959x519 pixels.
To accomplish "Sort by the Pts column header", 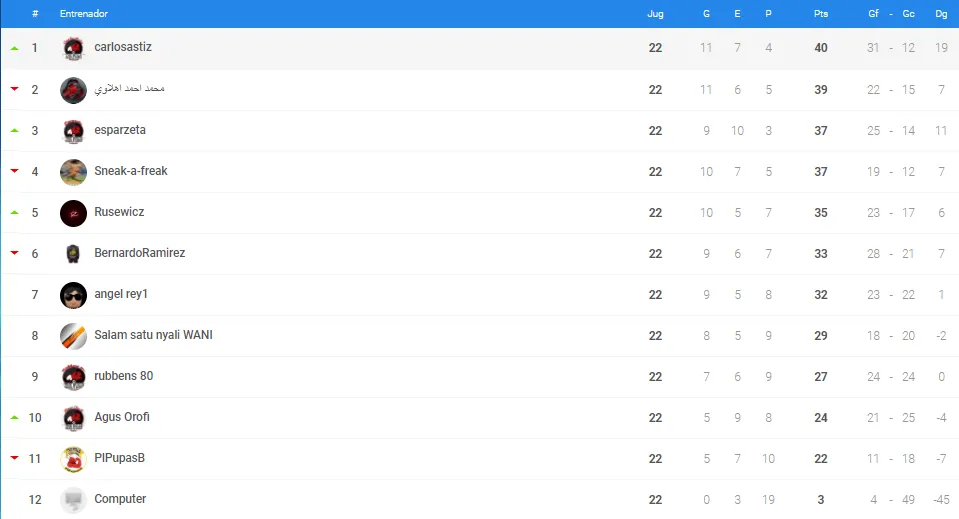I will [821, 13].
